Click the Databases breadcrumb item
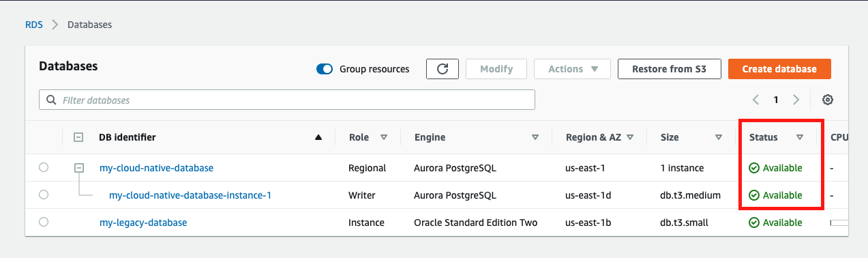This screenshot has height=258, width=868. click(89, 25)
